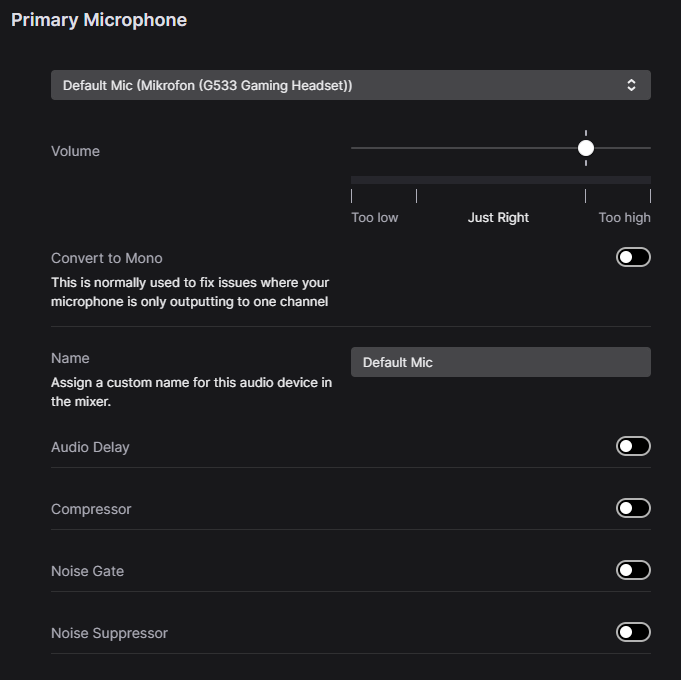Image resolution: width=681 pixels, height=680 pixels.
Task: Click the Primary Microphone heading
Action: (x=99, y=20)
